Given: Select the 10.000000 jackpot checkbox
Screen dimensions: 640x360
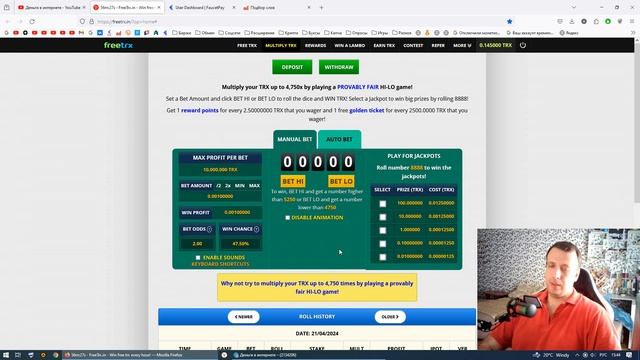Looking at the screenshot, I should pyautogui.click(x=382, y=217).
